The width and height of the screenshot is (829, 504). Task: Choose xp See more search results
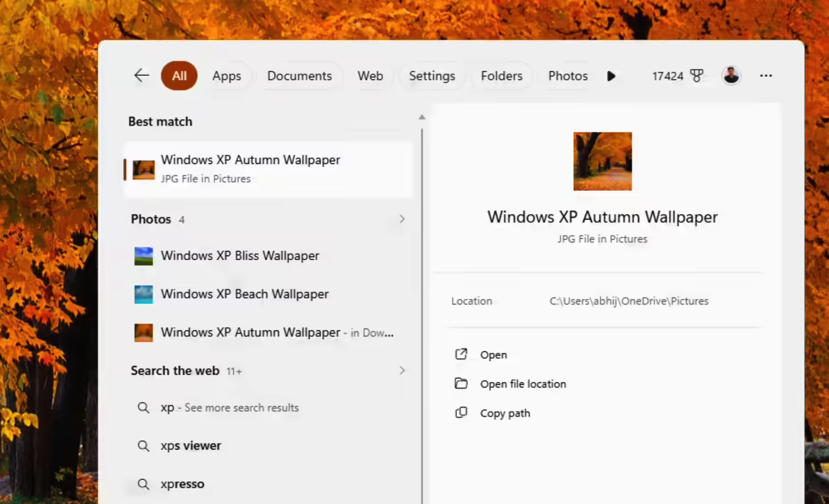click(268, 408)
